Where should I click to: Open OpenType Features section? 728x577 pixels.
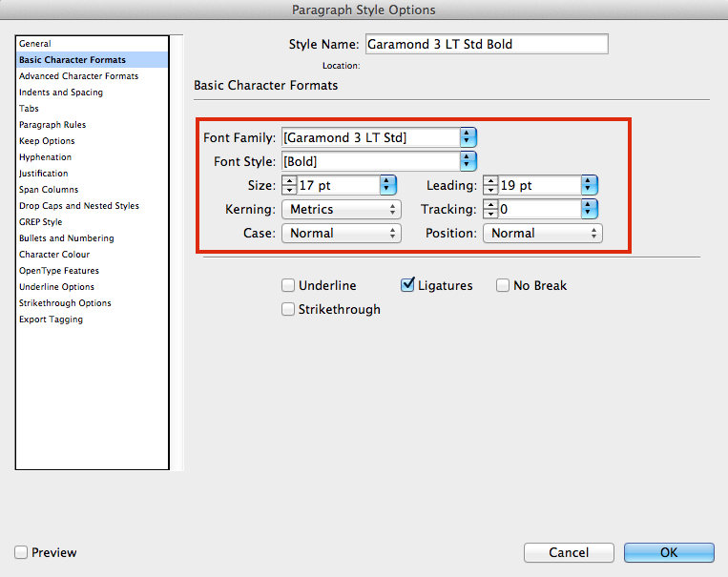click(x=92, y=271)
